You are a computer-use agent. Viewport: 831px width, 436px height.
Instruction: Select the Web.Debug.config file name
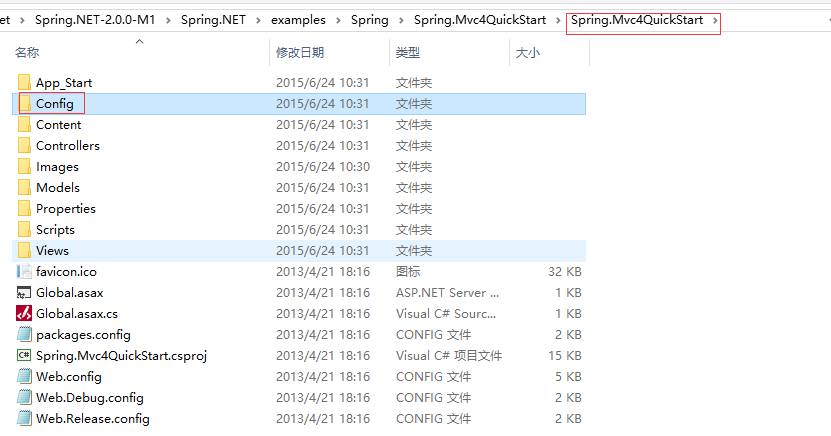(x=90, y=398)
